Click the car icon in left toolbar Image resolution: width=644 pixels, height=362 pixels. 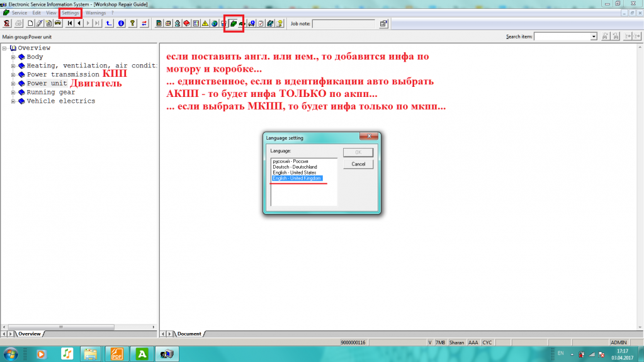(x=57, y=24)
